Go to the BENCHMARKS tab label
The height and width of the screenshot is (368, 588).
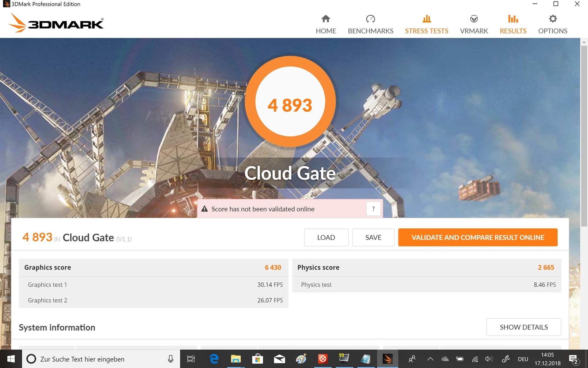pyautogui.click(x=370, y=31)
